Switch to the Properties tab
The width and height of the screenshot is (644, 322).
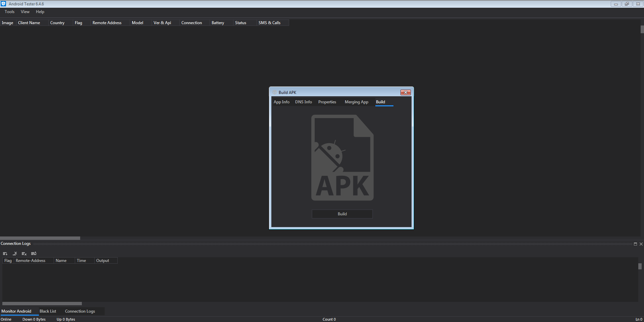pos(327,102)
